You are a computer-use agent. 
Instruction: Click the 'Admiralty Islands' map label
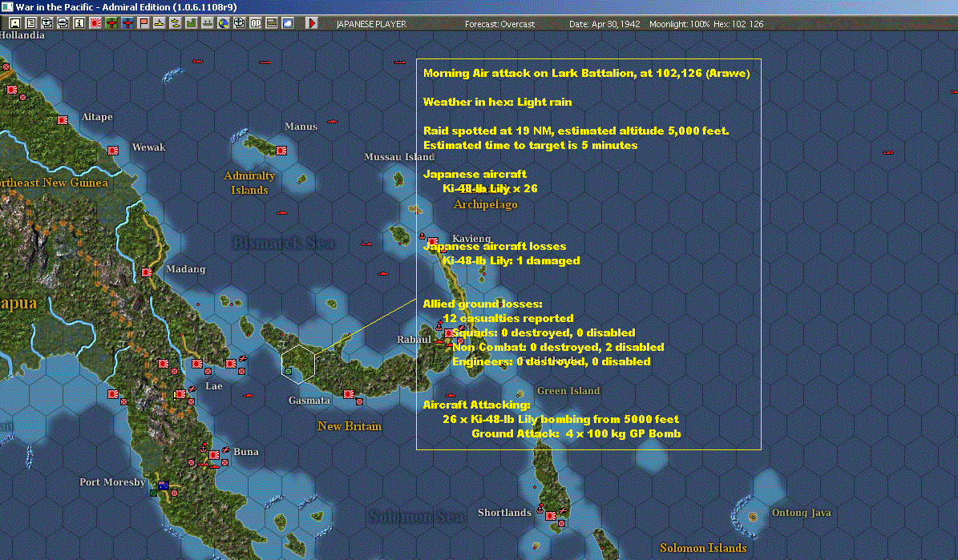tap(249, 183)
